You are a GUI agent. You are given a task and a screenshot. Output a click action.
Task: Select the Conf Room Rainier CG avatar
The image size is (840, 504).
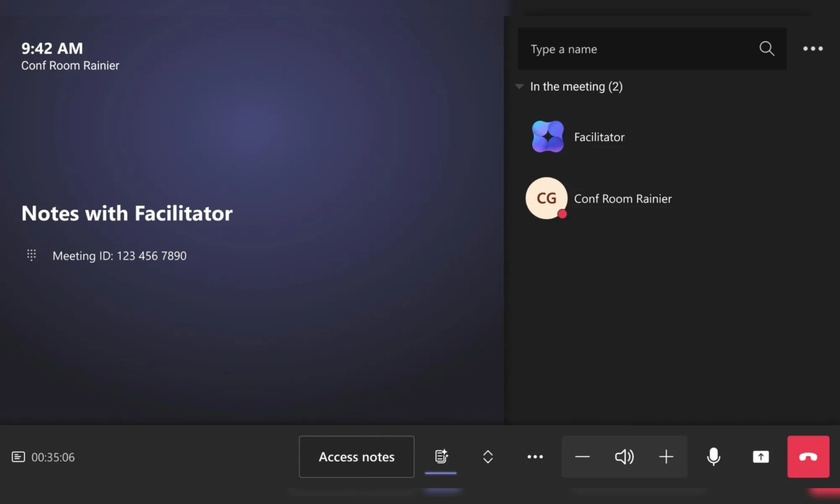pos(546,198)
